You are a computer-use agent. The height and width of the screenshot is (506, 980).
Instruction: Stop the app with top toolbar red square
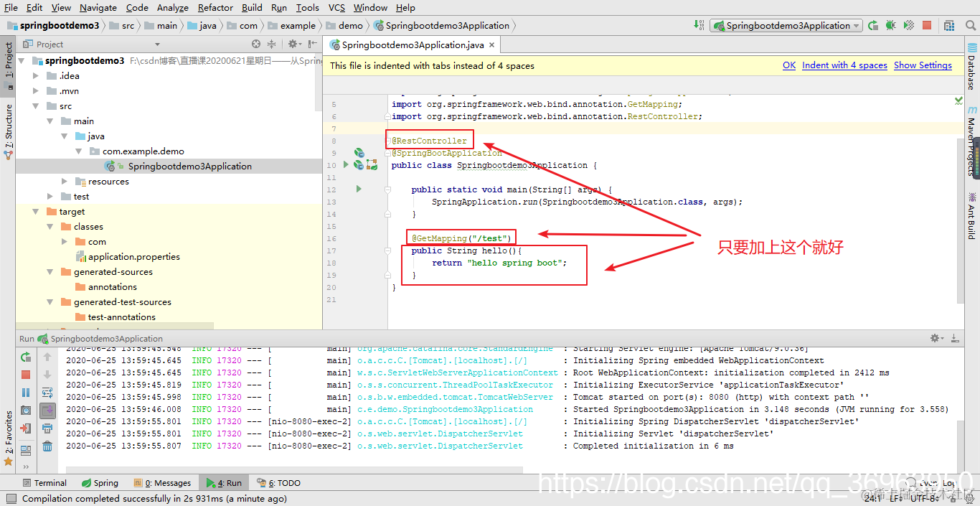927,25
